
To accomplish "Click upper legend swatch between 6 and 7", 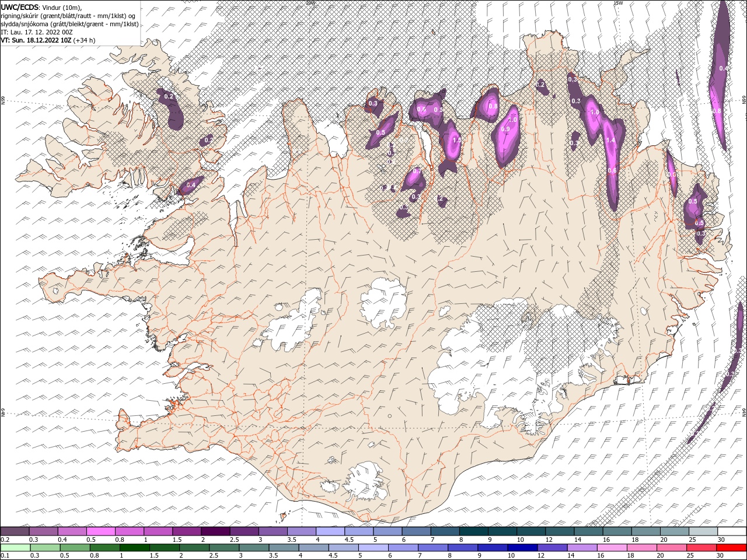I will point(417,531).
